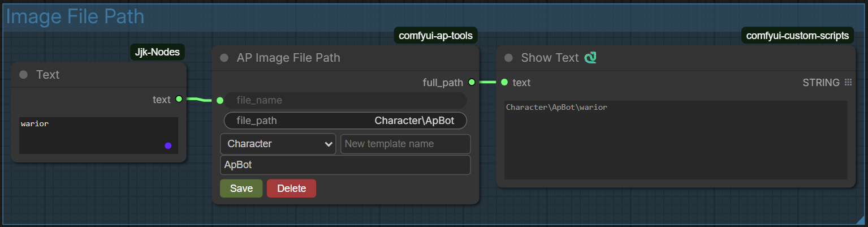868x227 pixels.
Task: Click the text output port of Text node
Action: (179, 99)
